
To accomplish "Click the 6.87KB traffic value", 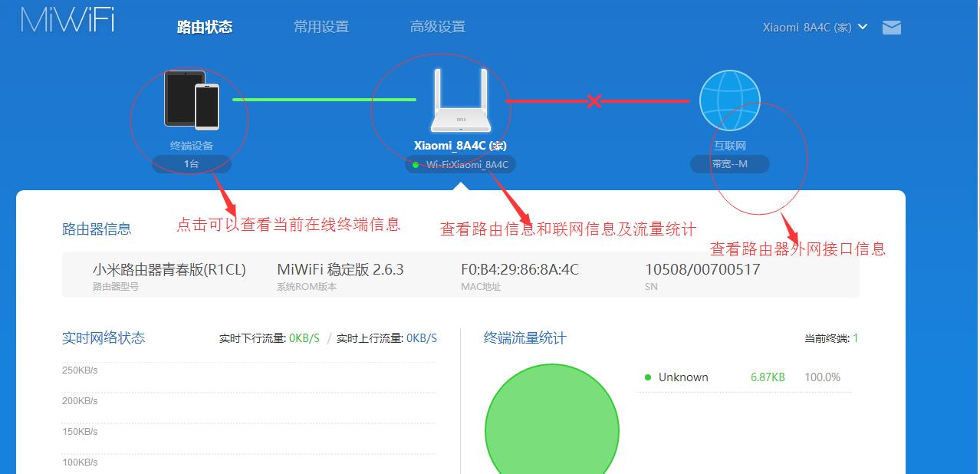I will (x=768, y=377).
